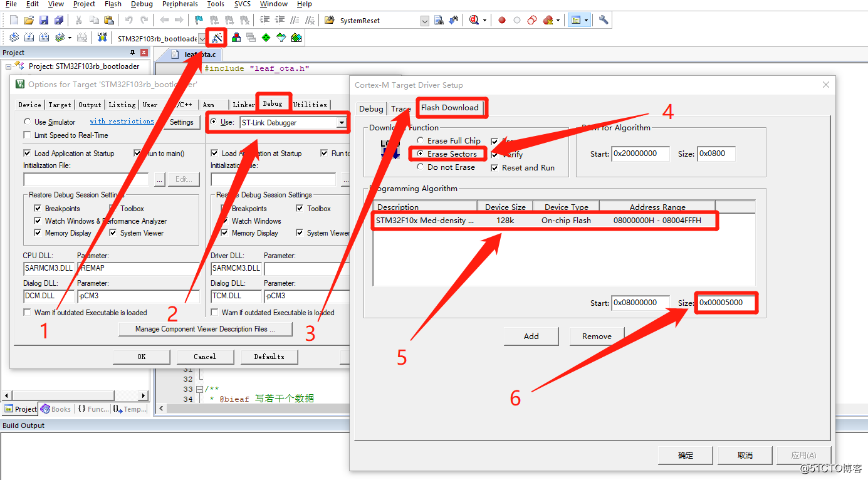Start debug session with the magnifier d icon
This screenshot has width=868, height=480.
tap(474, 20)
